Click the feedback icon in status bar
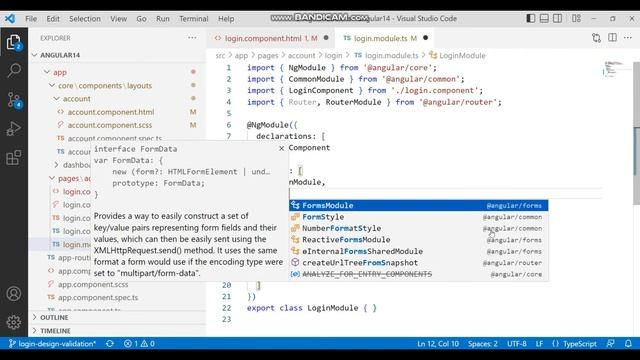The width and height of the screenshot is (640, 360). [x=611, y=344]
